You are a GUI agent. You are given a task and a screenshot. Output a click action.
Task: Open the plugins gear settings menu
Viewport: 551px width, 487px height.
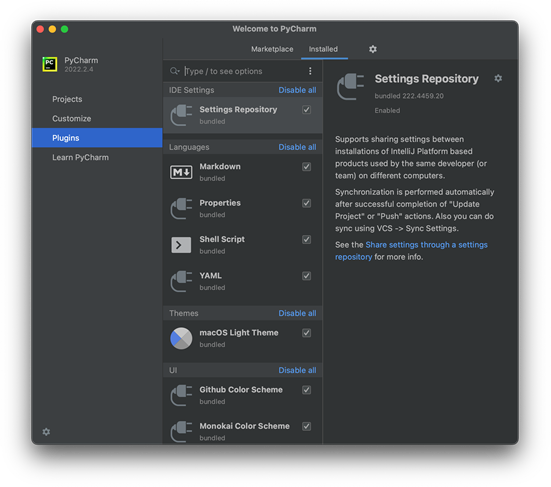click(x=373, y=49)
